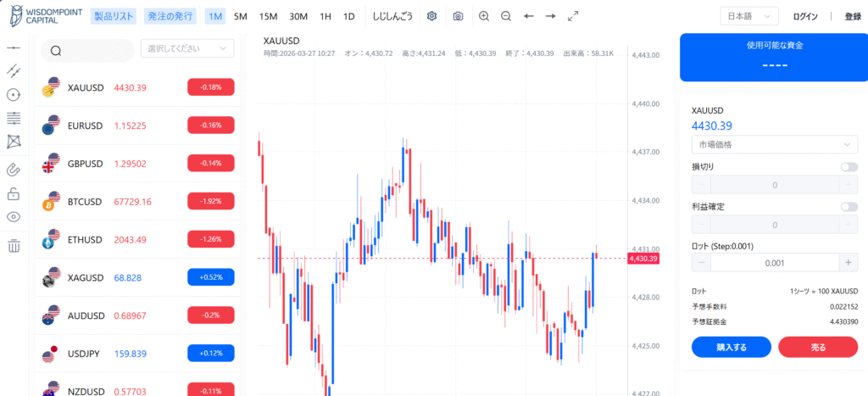The image size is (868, 396).
Task: Open the 選択してください dropdown
Action: tap(187, 48)
